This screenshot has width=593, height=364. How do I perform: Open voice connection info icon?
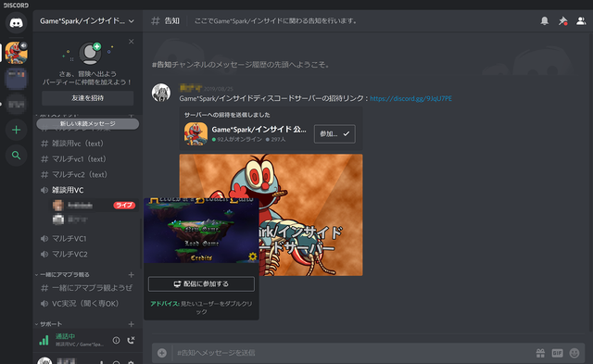(x=116, y=340)
